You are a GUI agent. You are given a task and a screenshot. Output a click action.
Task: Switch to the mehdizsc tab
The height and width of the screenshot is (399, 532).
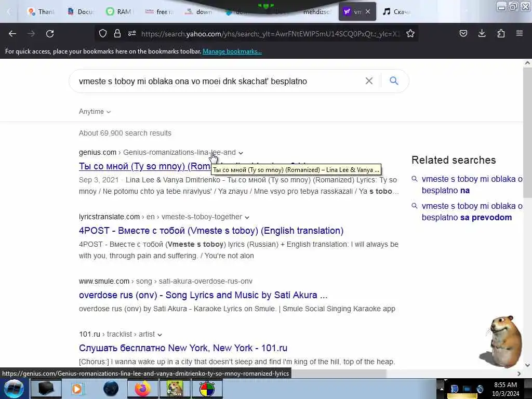[315, 11]
